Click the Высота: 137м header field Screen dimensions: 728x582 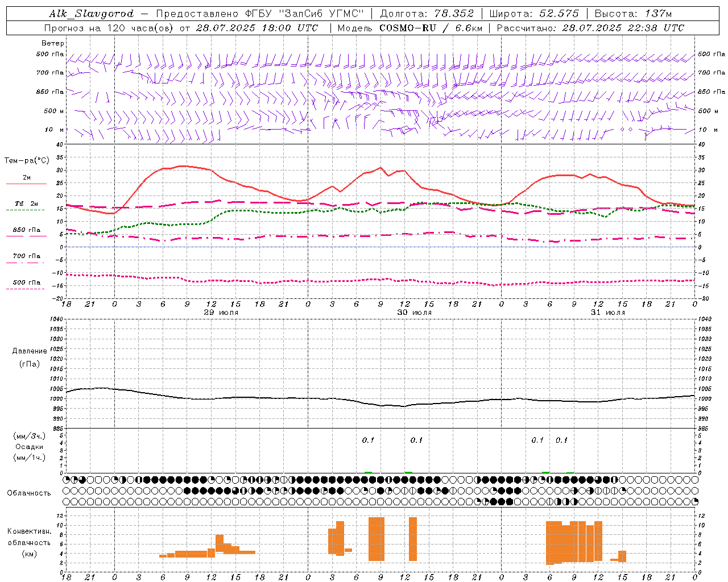point(633,14)
